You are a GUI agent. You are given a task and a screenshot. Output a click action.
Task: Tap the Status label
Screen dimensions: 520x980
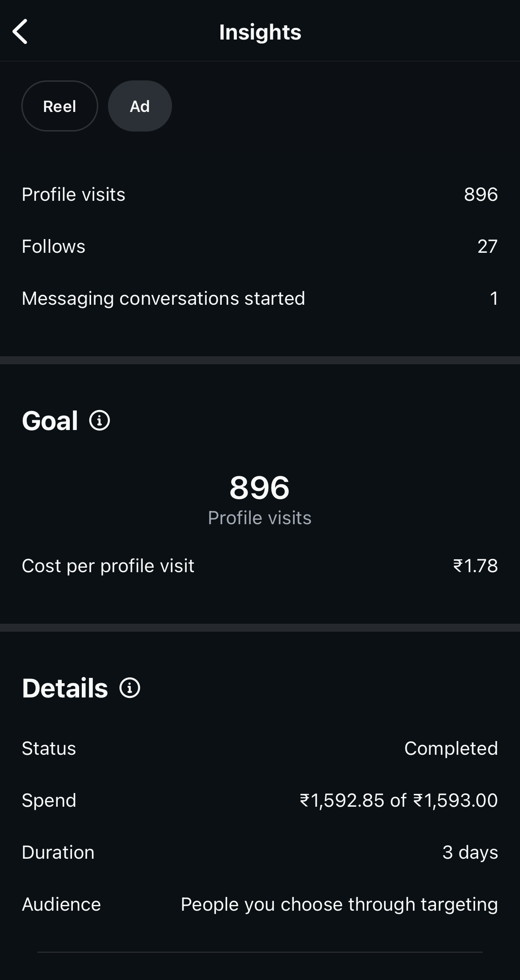49,749
